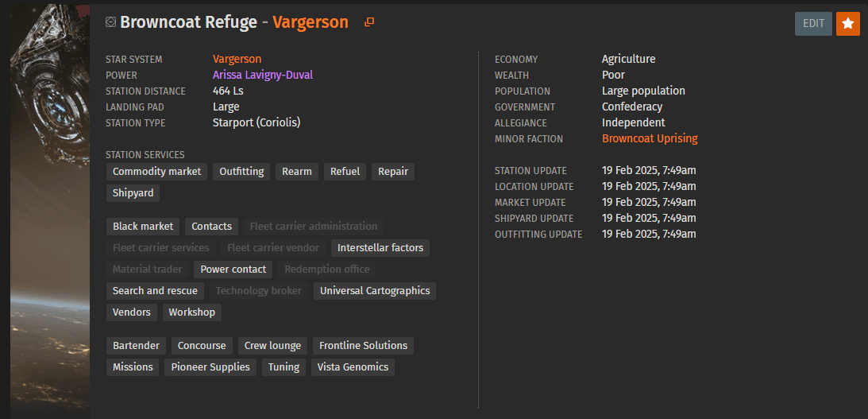Viewport: 868px width, 419px height.
Task: Click the Black market tag
Action: pyautogui.click(x=143, y=227)
